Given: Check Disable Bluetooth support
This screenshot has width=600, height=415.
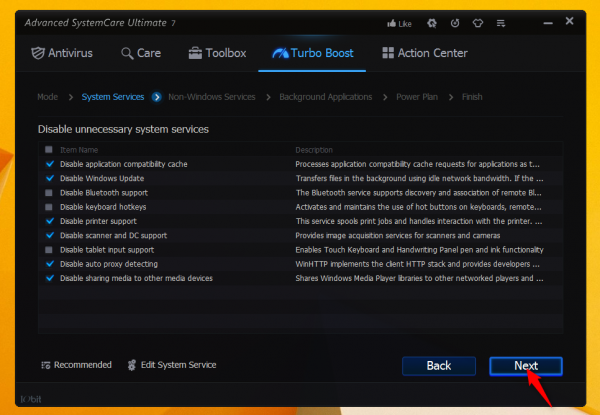Looking at the screenshot, I should (49, 192).
